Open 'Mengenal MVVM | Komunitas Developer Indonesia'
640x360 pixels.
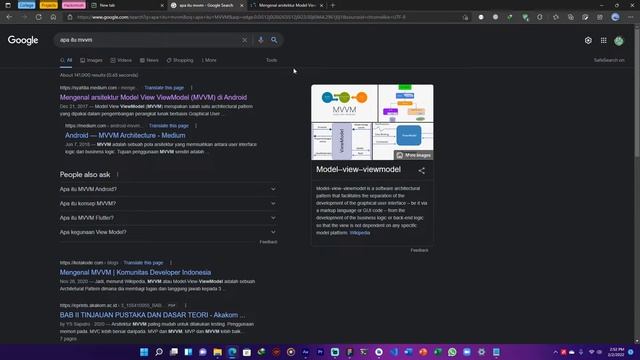click(x=135, y=273)
